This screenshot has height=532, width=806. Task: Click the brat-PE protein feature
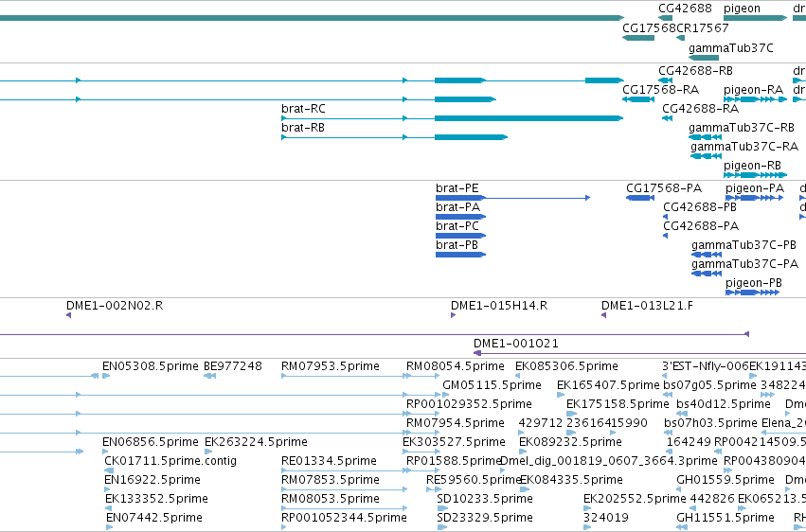click(512, 198)
